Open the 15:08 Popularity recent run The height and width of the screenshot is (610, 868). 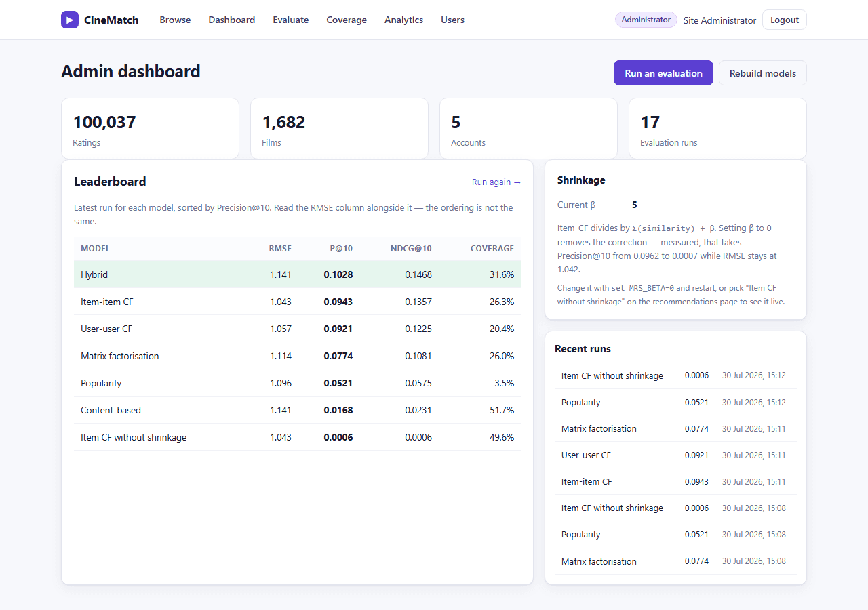click(x=675, y=534)
